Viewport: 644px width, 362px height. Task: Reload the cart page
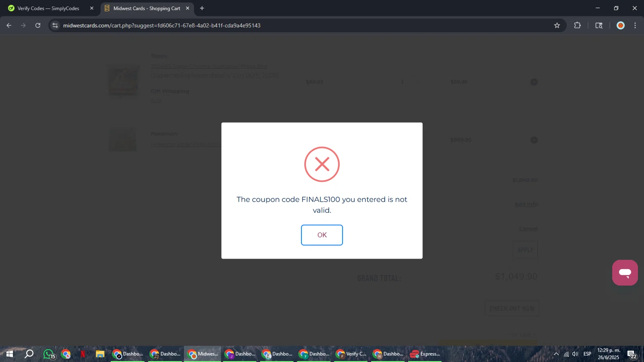pos(38,25)
